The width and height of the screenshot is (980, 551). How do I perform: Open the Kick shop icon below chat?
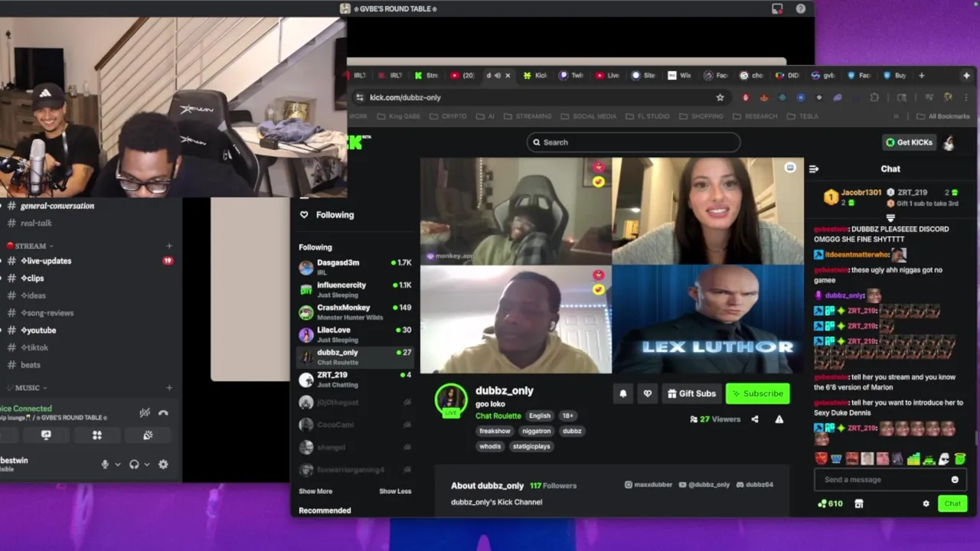pyautogui.click(x=859, y=504)
